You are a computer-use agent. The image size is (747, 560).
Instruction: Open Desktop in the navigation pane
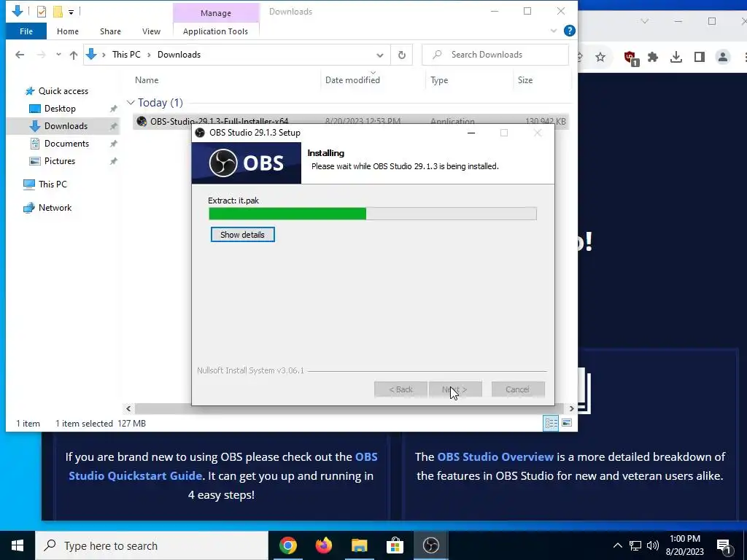click(x=60, y=109)
